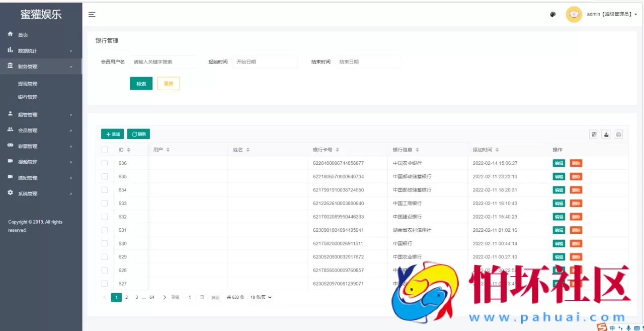Go to page 2 of the results
Viewport: 644px width, 331px height.
click(x=127, y=297)
